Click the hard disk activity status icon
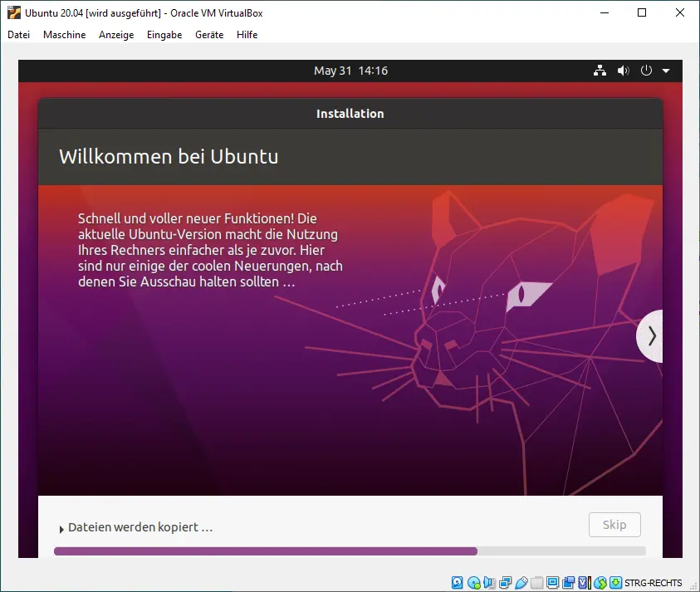Image resolution: width=700 pixels, height=592 pixels. [458, 582]
